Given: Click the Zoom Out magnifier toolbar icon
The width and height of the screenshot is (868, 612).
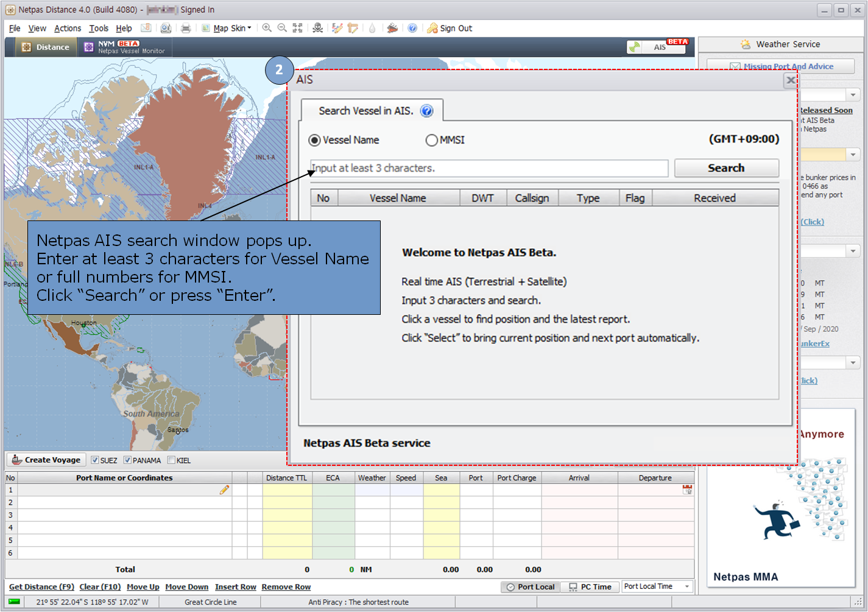Looking at the screenshot, I should click(x=282, y=28).
